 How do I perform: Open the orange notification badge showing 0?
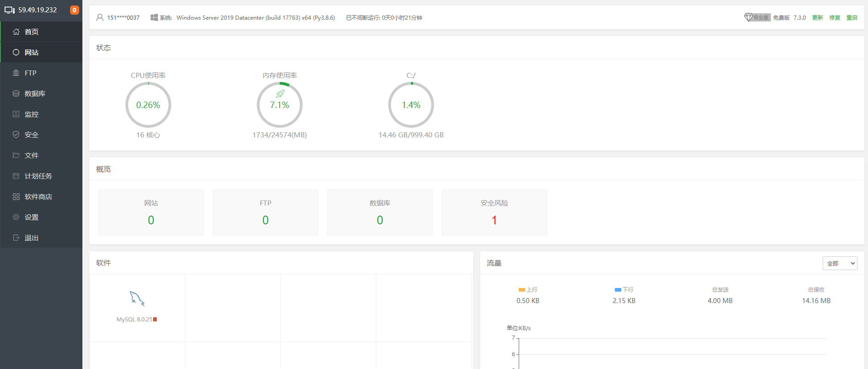click(x=74, y=10)
